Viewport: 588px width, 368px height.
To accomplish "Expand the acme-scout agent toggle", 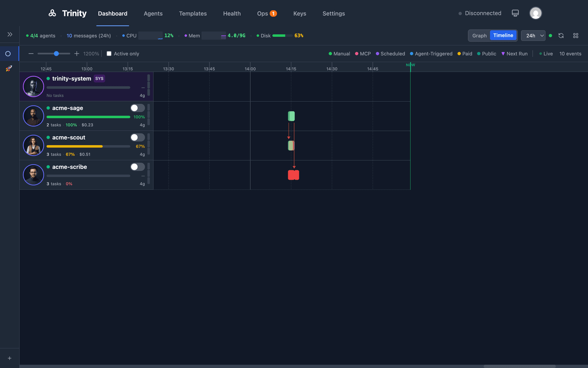I will [138, 137].
